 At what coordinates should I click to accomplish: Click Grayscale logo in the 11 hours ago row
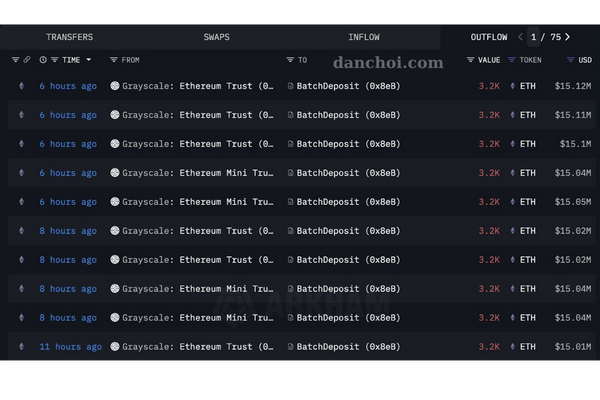point(114,347)
